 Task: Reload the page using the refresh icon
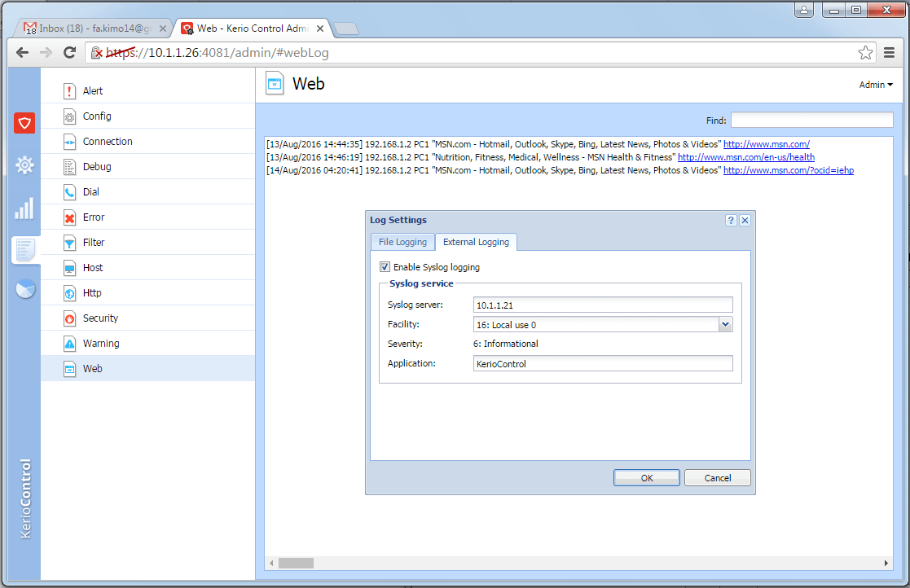[70, 53]
